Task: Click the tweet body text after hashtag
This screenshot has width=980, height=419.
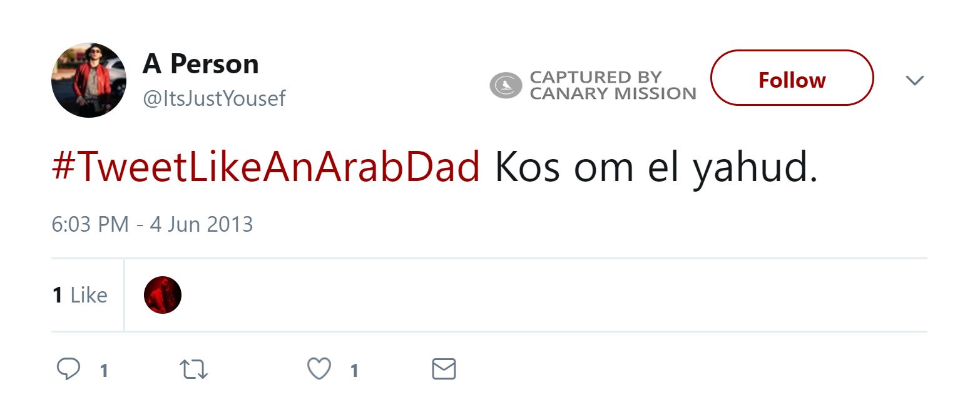Action: click(x=656, y=167)
